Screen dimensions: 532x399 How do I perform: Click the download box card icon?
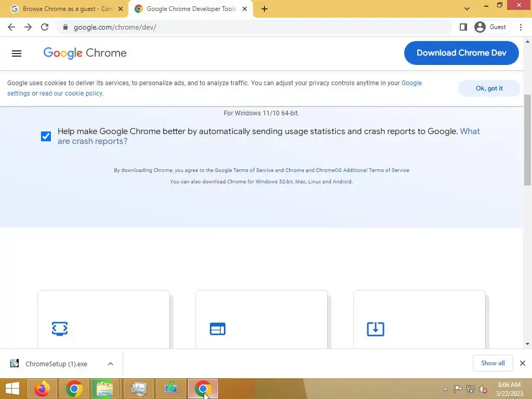(375, 329)
